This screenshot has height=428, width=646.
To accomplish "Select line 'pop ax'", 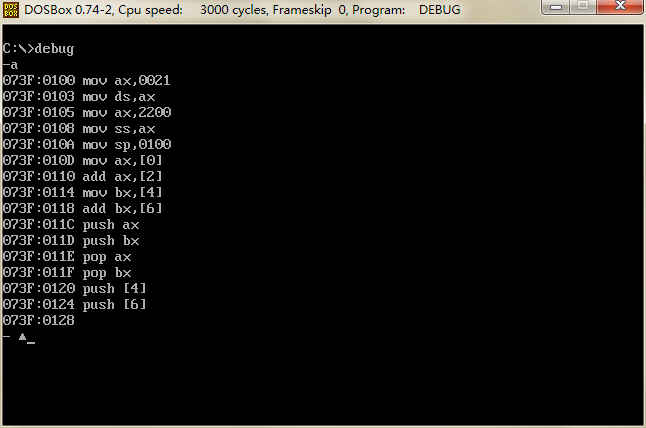I will pos(67,257).
